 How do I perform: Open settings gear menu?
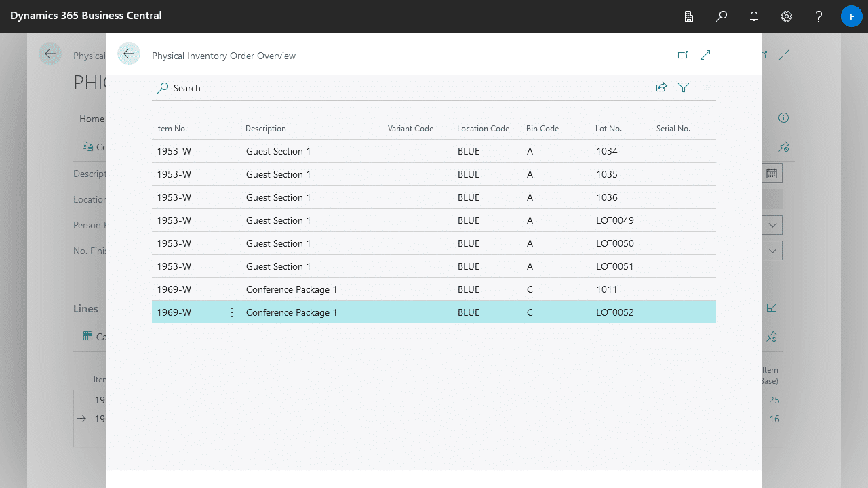[x=787, y=16]
